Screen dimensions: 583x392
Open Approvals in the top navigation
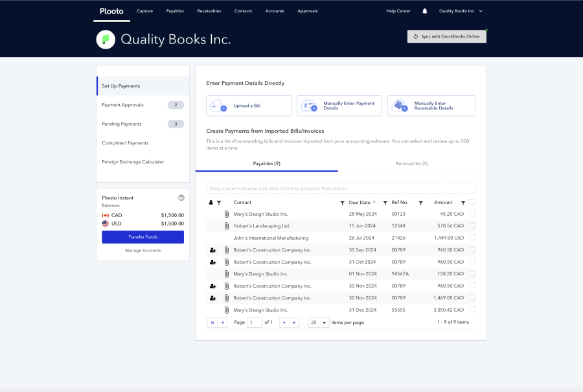tap(308, 11)
